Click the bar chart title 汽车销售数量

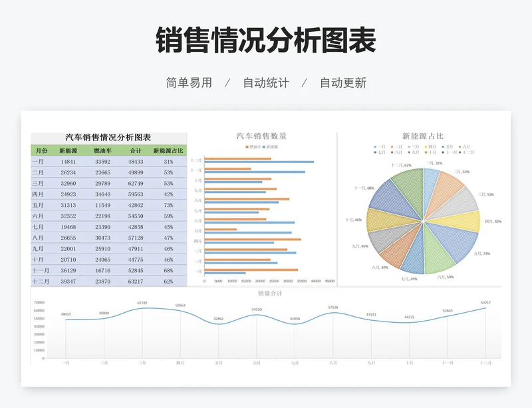point(261,136)
